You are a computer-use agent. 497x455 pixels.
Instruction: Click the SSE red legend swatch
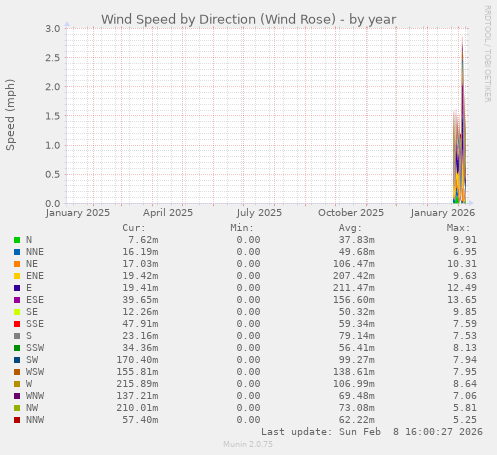[17, 324]
